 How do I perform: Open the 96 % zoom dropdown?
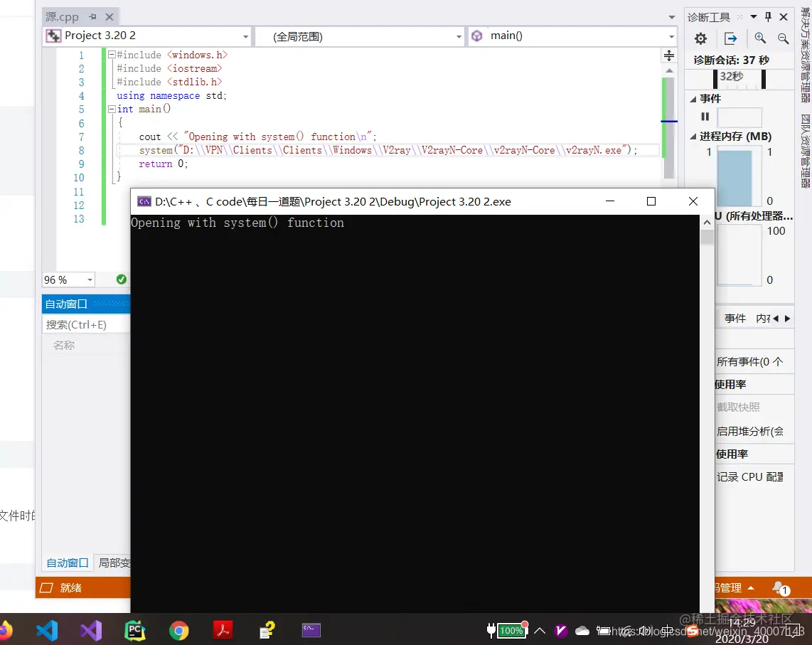point(90,279)
